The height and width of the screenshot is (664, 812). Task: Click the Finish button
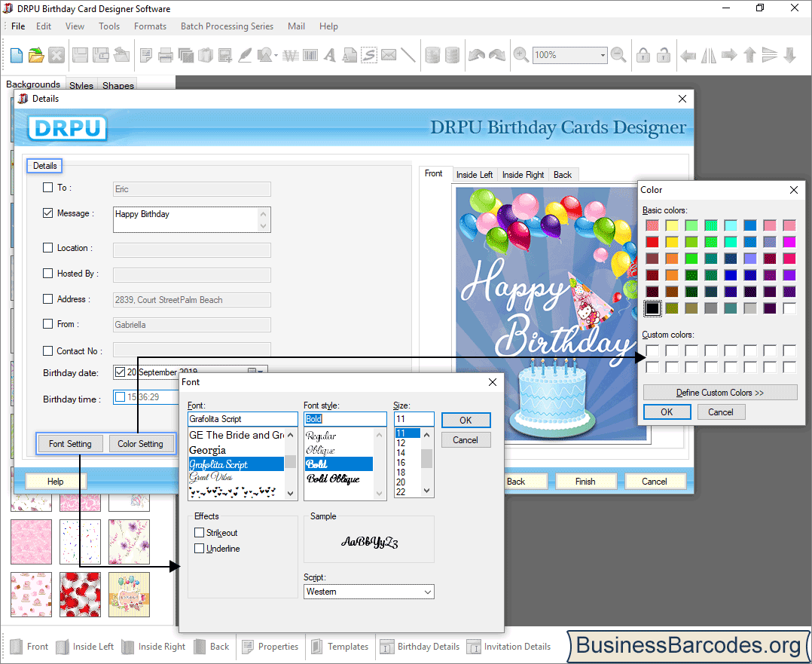point(585,482)
